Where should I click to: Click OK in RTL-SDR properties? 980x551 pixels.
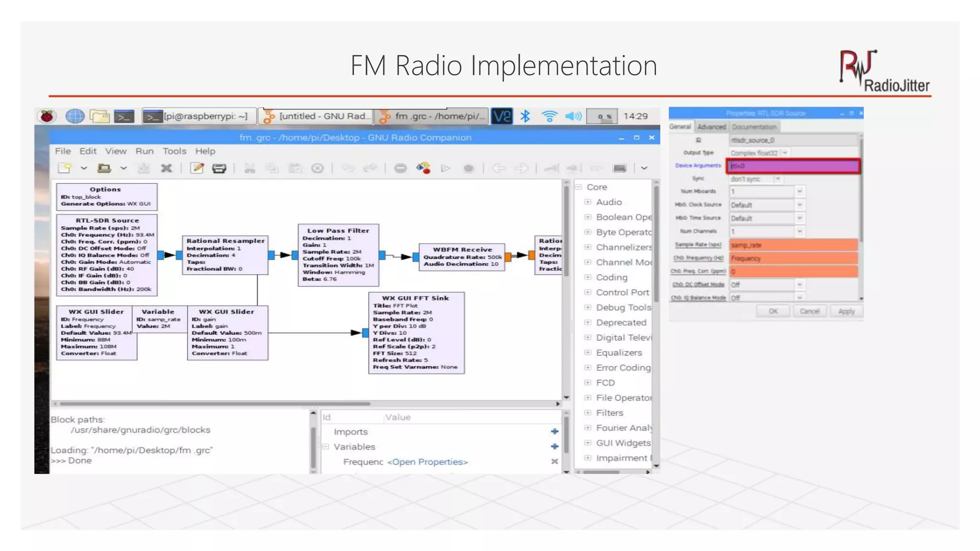click(773, 311)
